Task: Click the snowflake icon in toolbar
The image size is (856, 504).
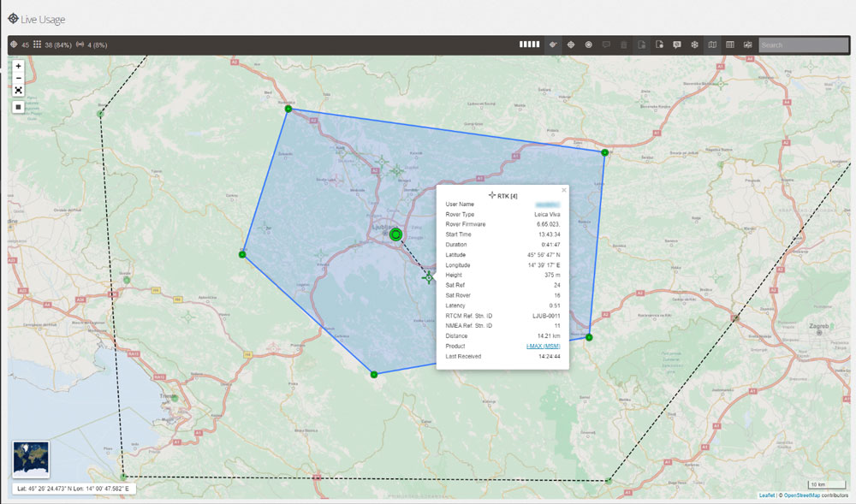Action: 695,44
